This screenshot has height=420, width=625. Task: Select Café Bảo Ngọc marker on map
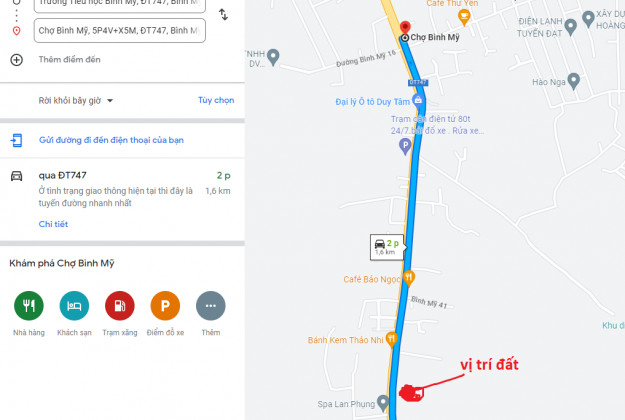[x=409, y=278]
